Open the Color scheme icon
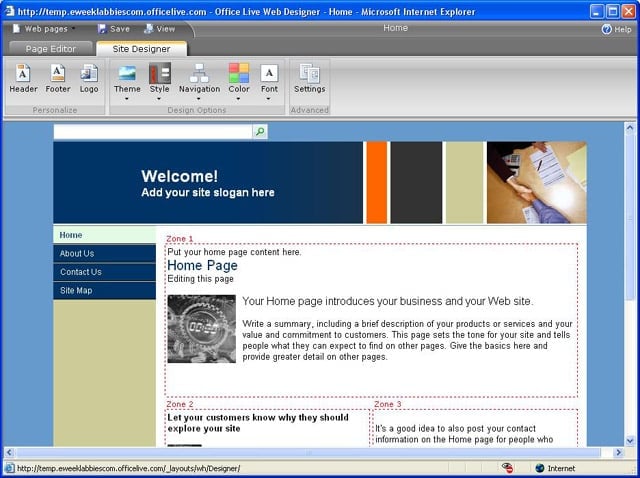This screenshot has height=478, width=640. [x=239, y=73]
